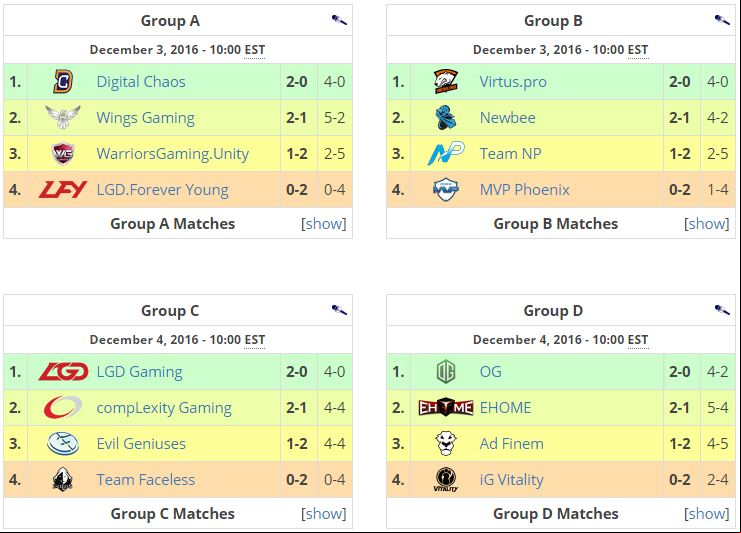Open the MVP Phoenix link

click(525, 189)
